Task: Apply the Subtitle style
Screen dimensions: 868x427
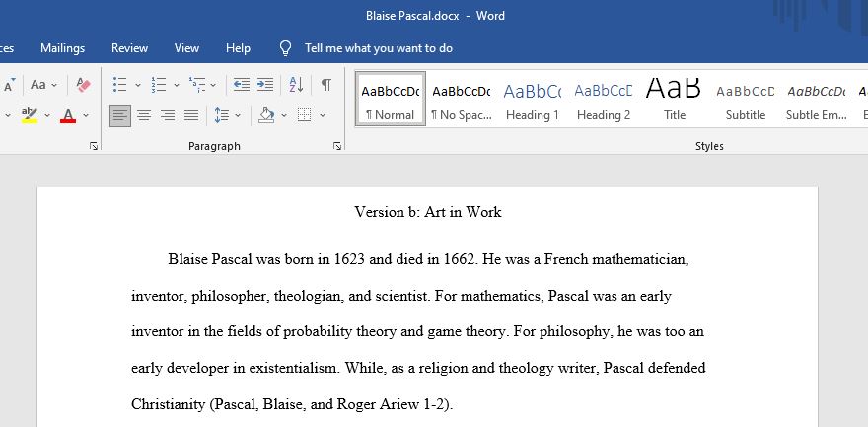Action: 746,99
